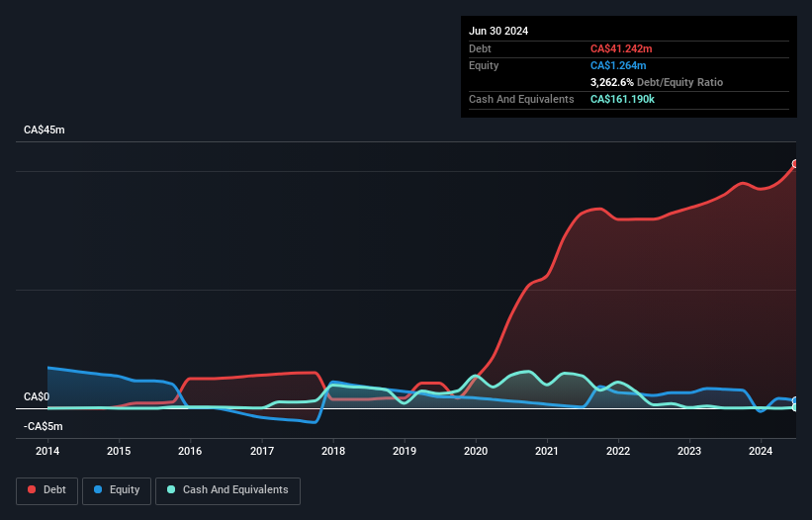
Task: Click the CA$161.190k cash value
Action: coord(622,99)
